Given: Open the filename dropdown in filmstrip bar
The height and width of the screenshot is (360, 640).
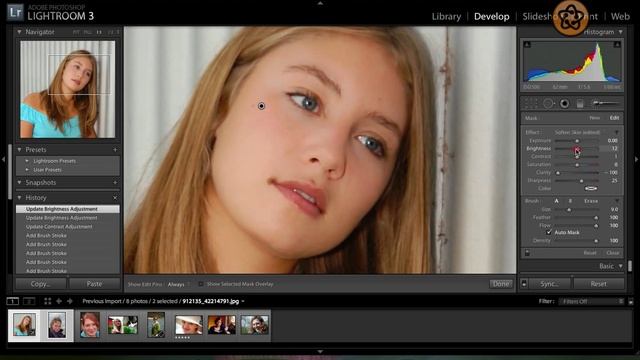Looking at the screenshot, I should (243, 301).
